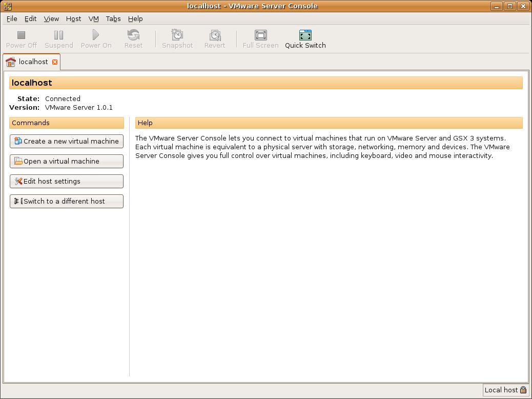The image size is (532, 399).
Task: Enter Full Screen via the toolbar icon
Action: (260, 35)
